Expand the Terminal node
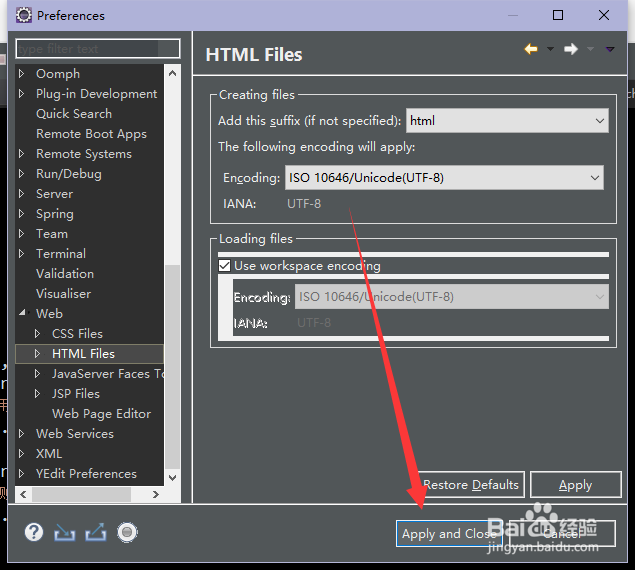Screen dimensions: 635x570 coord(21,254)
